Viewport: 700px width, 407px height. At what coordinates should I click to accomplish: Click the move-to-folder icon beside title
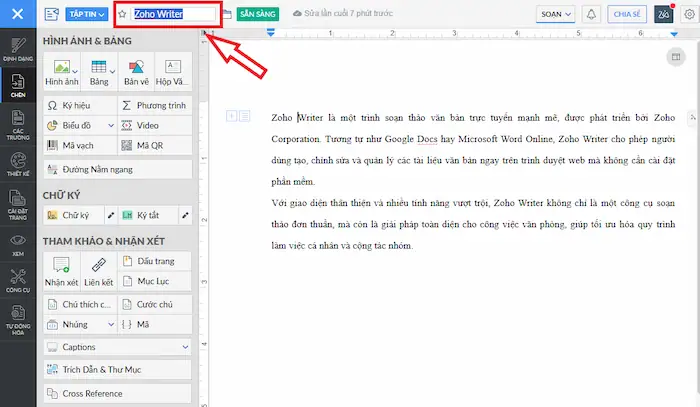coord(228,15)
